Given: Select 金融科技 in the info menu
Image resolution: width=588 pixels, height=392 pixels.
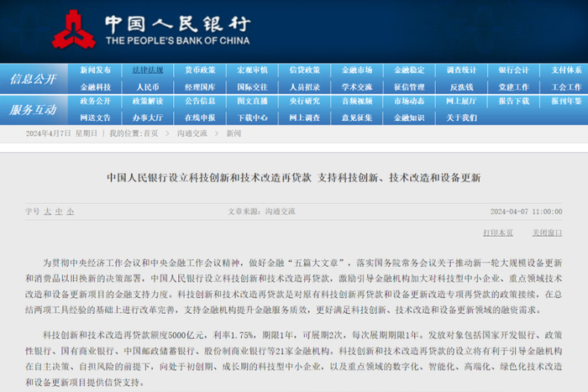Looking at the screenshot, I should point(95,87).
